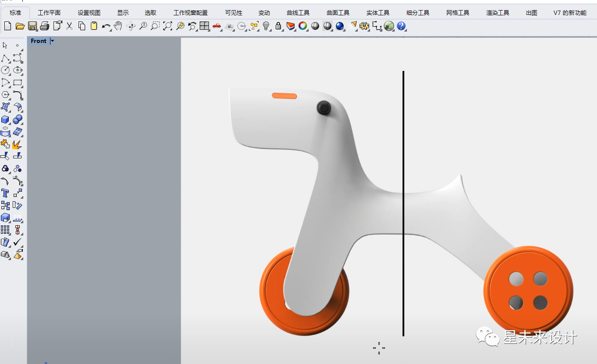This screenshot has width=597, height=364.
Task: Select the 显示 tab
Action: (x=123, y=13)
